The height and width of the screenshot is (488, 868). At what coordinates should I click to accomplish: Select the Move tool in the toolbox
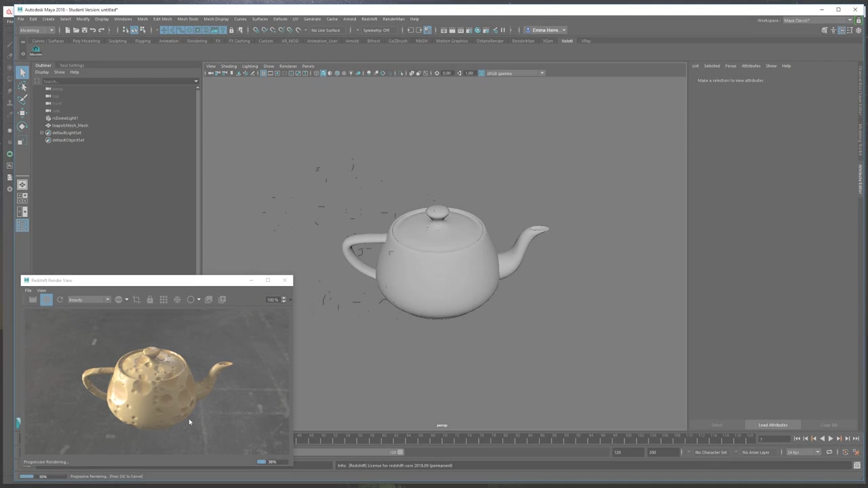(x=22, y=113)
